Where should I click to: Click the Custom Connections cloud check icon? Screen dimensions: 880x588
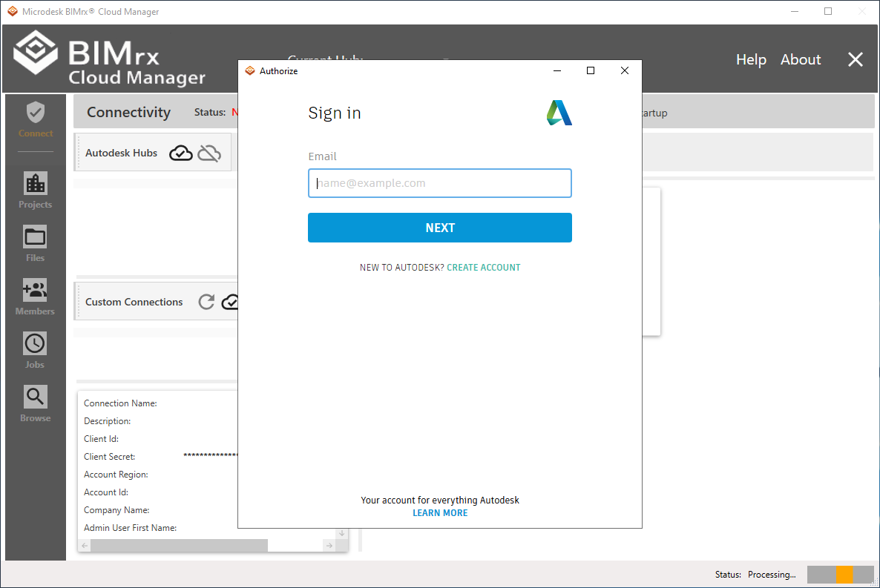(x=230, y=302)
